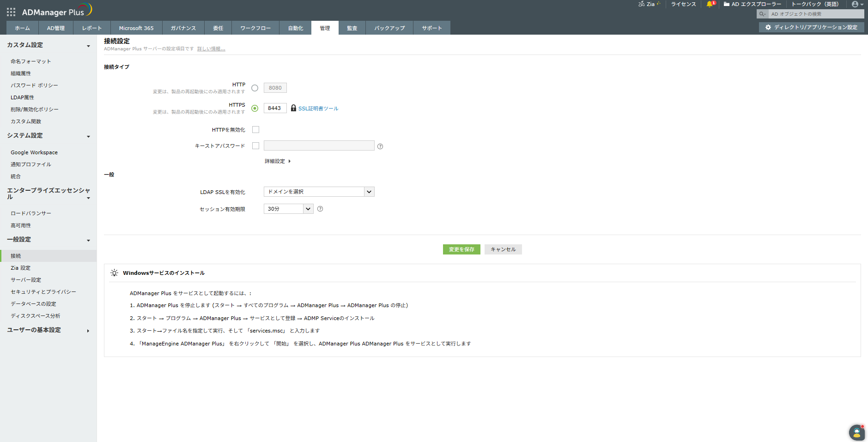Viewport: 868px width, 442px height.
Task: Open LDAP属性 in sidebar
Action: (x=22, y=97)
